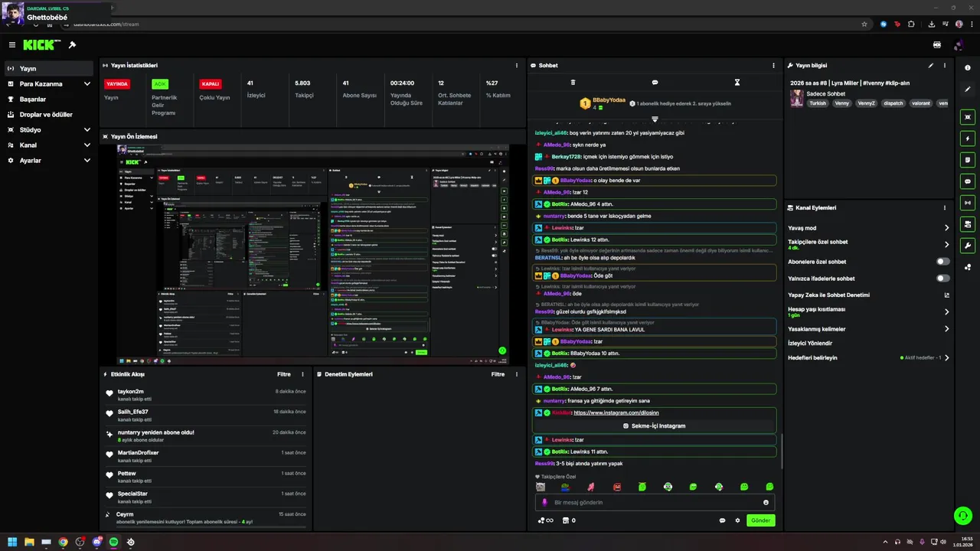Screen dimensions: 980x551
Task: Toggle Abonelere özel sohbet switch
Action: [943, 262]
